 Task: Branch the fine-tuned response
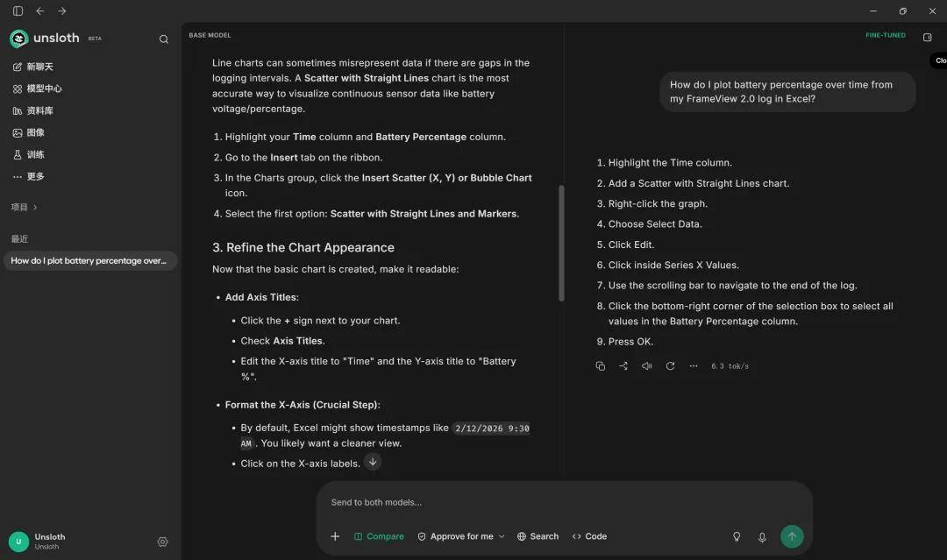pyautogui.click(x=623, y=366)
